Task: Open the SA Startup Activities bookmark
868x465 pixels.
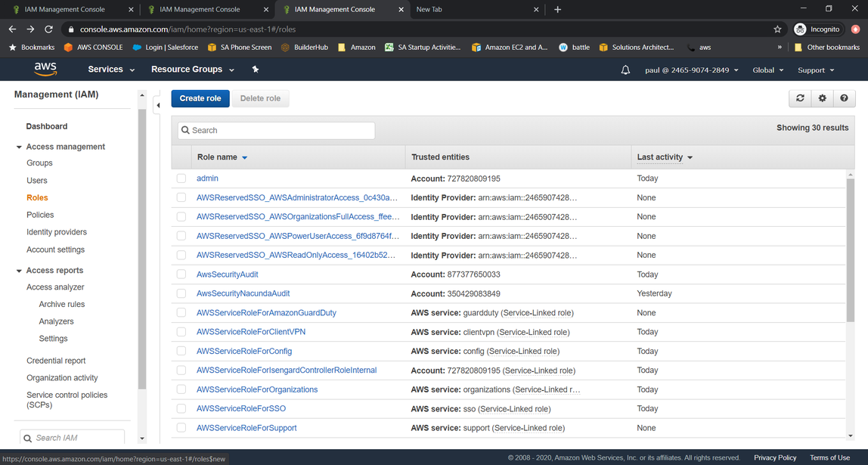Action: tap(423, 47)
